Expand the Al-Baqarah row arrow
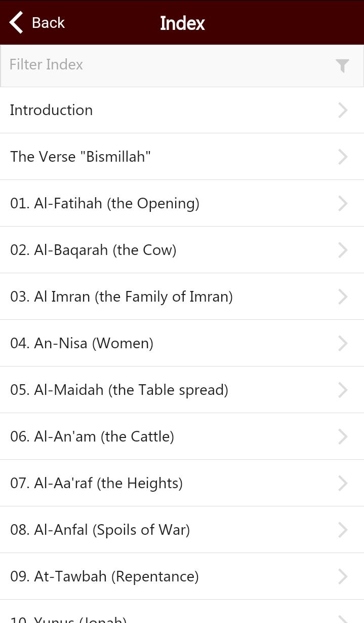 343,250
